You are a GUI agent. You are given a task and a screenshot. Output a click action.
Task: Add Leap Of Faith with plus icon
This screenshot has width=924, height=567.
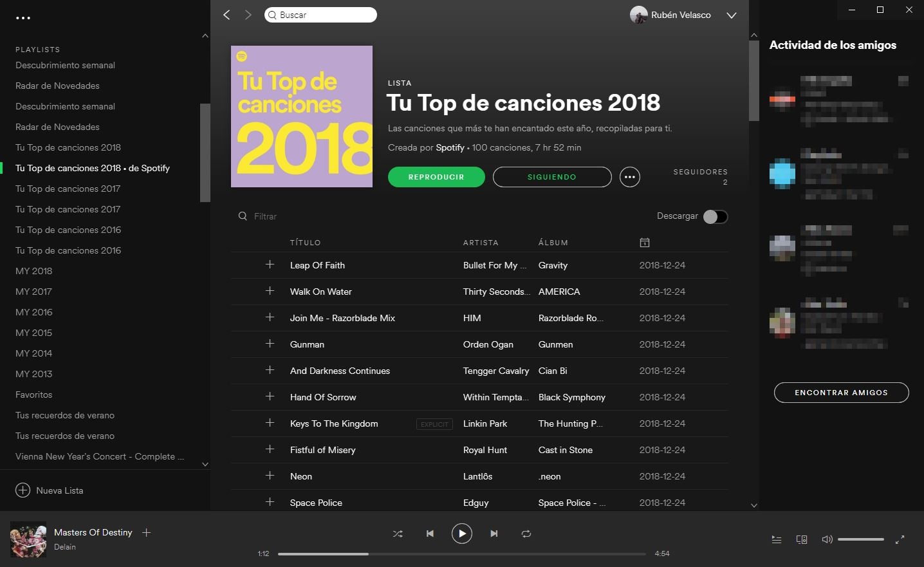click(x=270, y=265)
